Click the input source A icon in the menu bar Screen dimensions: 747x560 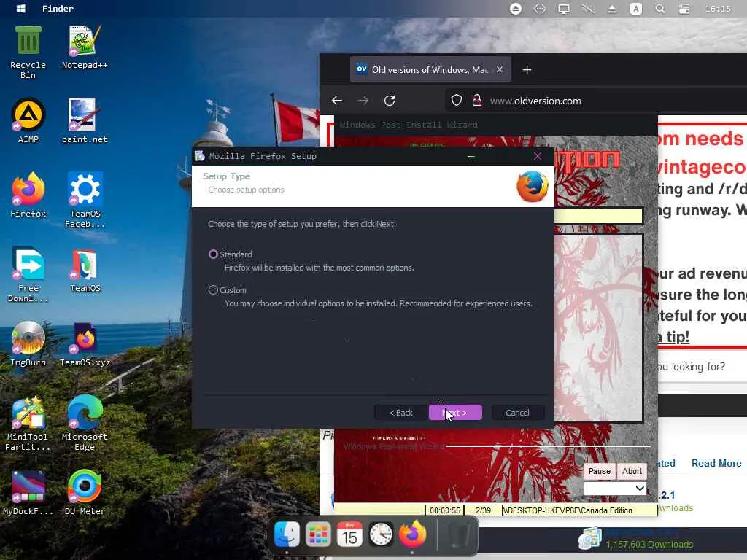(636, 9)
